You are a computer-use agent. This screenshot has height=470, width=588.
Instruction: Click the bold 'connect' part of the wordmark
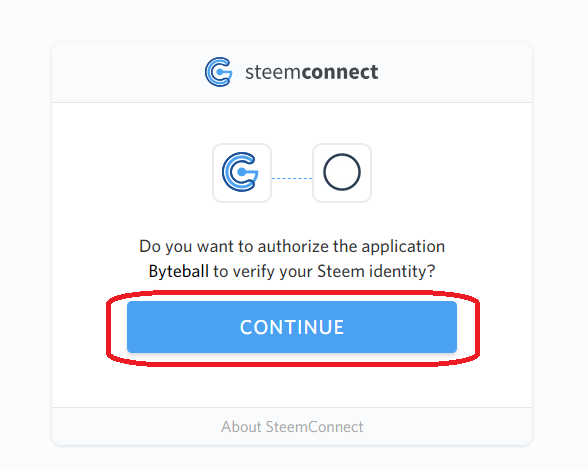point(340,72)
